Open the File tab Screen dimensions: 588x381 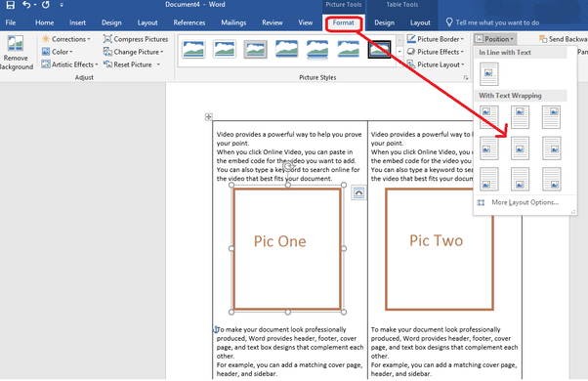[11, 22]
